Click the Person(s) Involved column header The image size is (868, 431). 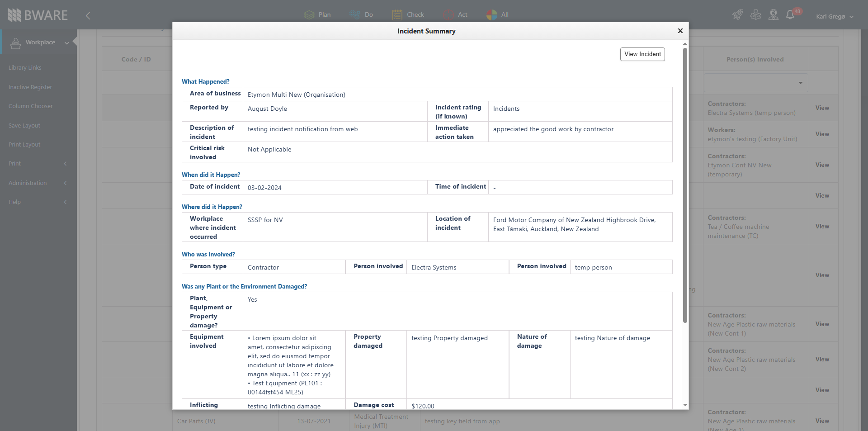(x=755, y=59)
